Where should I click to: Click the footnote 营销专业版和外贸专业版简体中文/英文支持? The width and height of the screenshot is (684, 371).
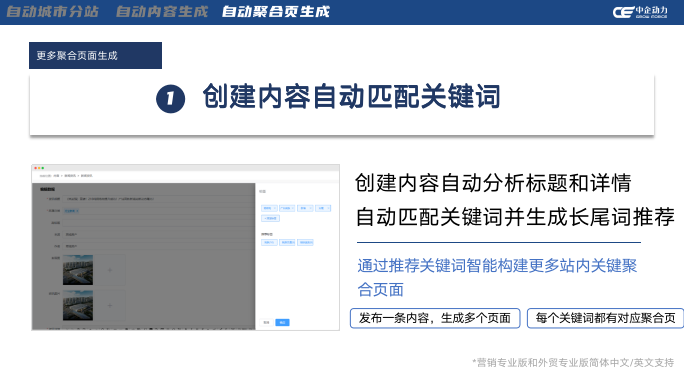pyautogui.click(x=573, y=362)
